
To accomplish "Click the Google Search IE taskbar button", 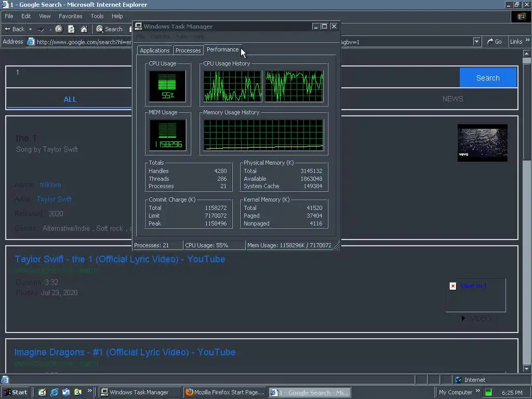I will point(310,393).
